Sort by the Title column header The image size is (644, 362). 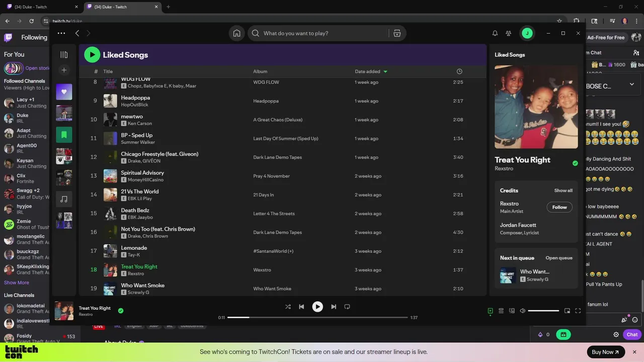coord(108,71)
